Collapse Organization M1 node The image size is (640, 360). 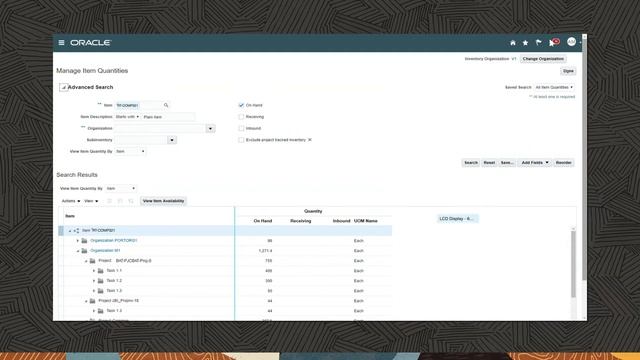point(78,251)
